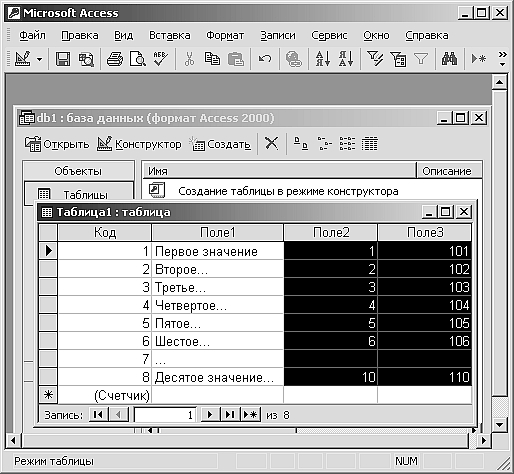Open Print Preview with the magnifier-page icon
The height and width of the screenshot is (474, 514).
(x=138, y=59)
